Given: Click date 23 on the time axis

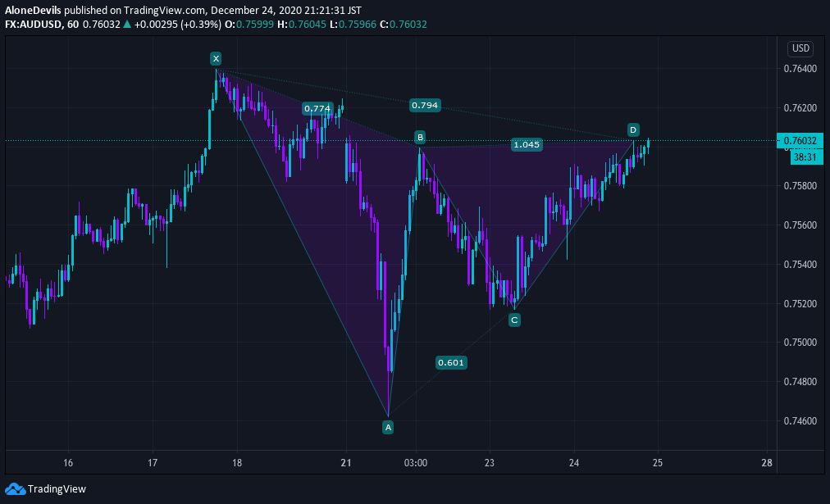Looking at the screenshot, I should tap(490, 463).
